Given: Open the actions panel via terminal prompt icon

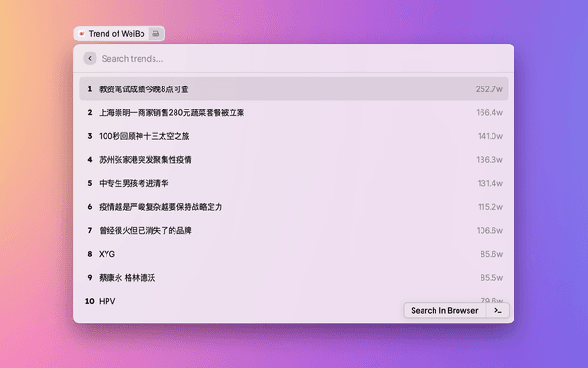Looking at the screenshot, I should click(497, 311).
